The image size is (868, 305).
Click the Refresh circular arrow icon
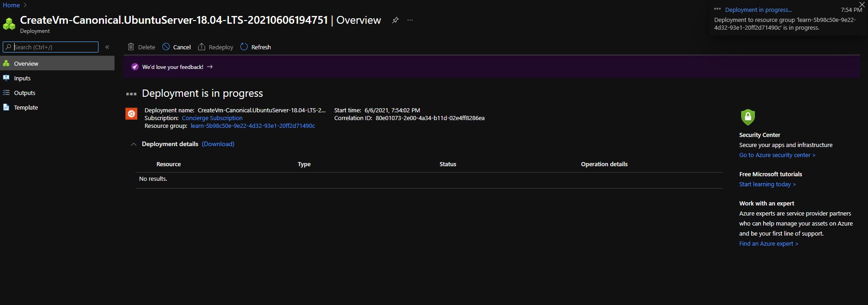[x=244, y=47]
